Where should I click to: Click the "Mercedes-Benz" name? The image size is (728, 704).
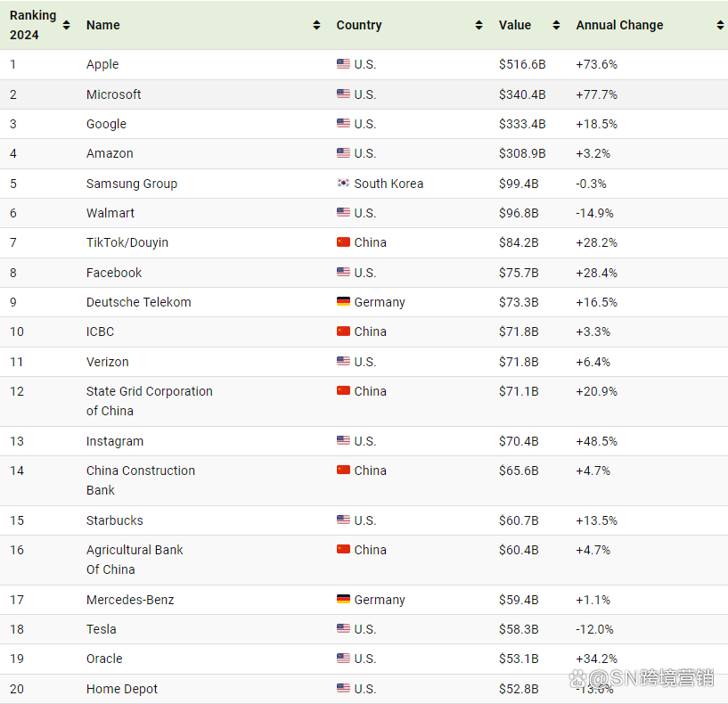point(130,600)
